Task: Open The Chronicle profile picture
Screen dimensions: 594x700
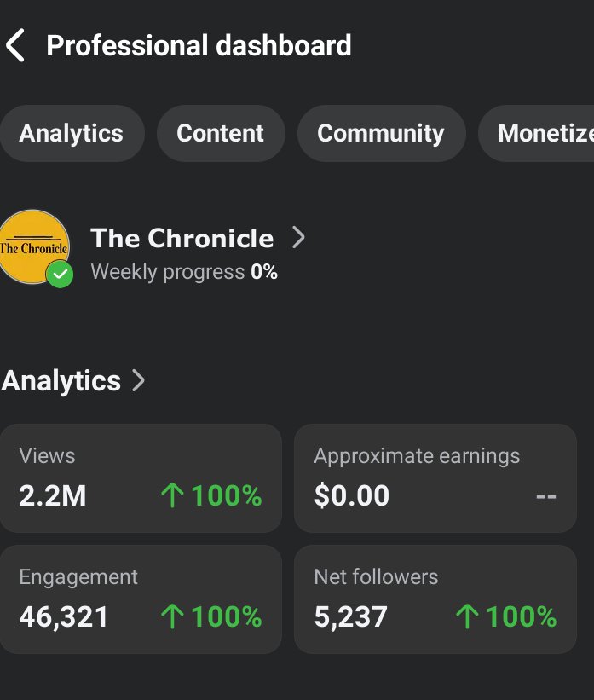Action: click(34, 246)
